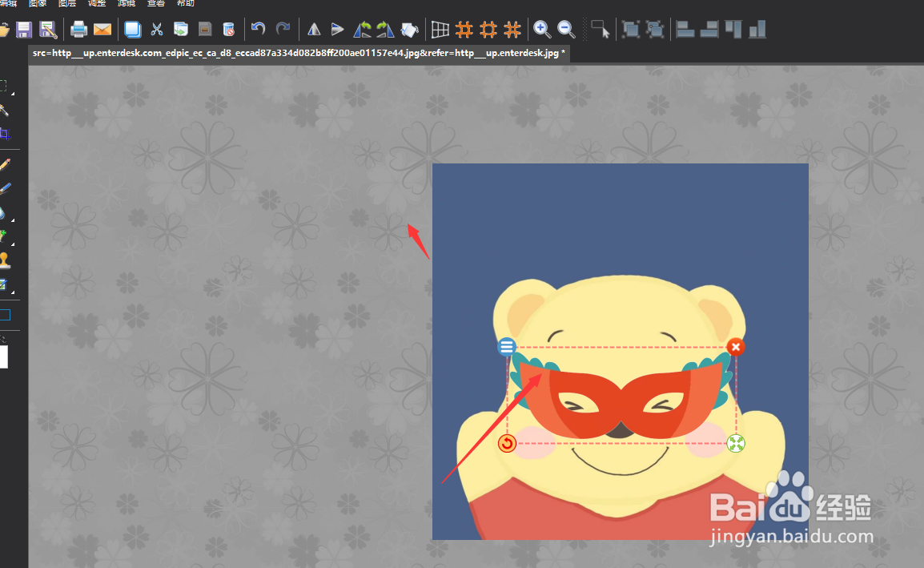Open the 帮助 menu

pos(186,3)
